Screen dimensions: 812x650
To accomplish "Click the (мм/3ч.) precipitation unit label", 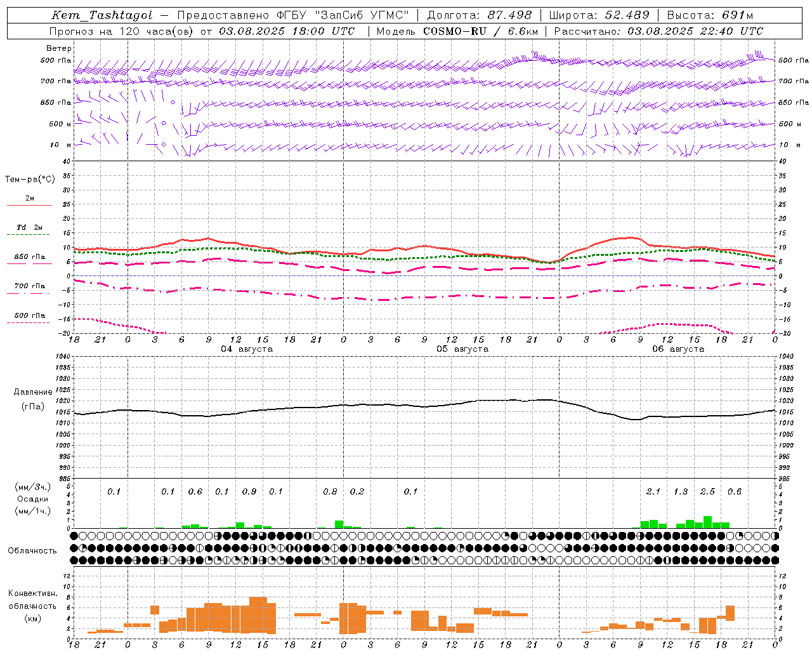I will (33, 487).
